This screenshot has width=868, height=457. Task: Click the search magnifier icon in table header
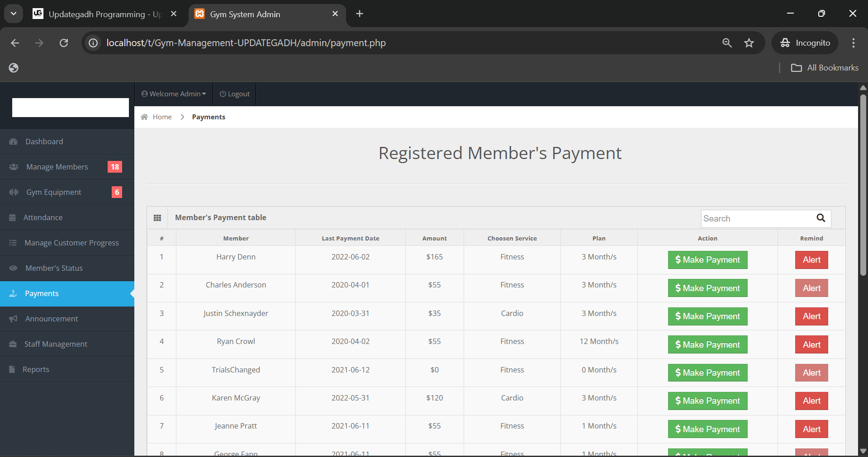pyautogui.click(x=821, y=218)
